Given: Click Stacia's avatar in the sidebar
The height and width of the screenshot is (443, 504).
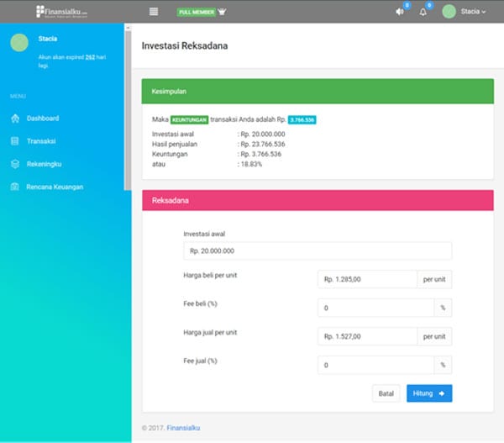Looking at the screenshot, I should [19, 43].
